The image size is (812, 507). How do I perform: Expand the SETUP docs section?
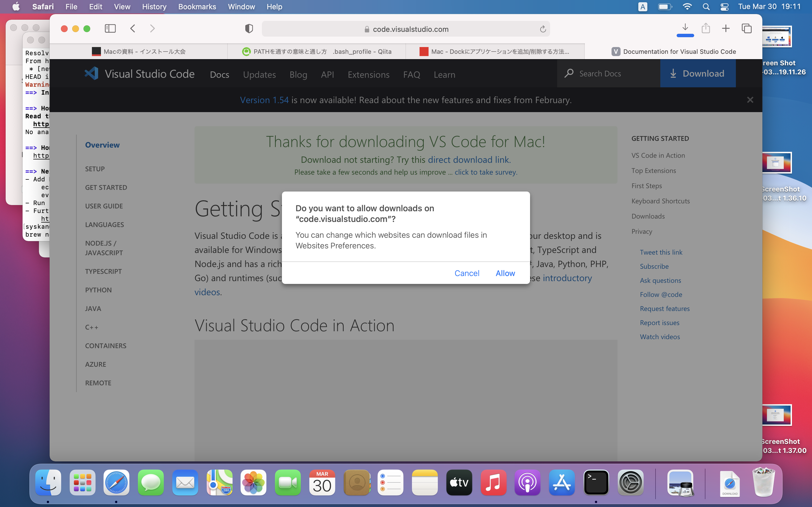(x=95, y=169)
